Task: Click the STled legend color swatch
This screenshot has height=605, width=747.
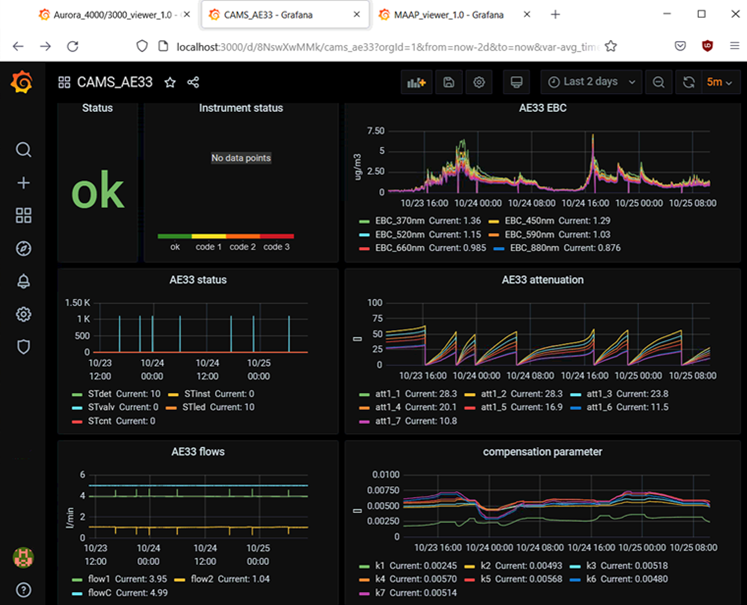Action: [x=172, y=408]
